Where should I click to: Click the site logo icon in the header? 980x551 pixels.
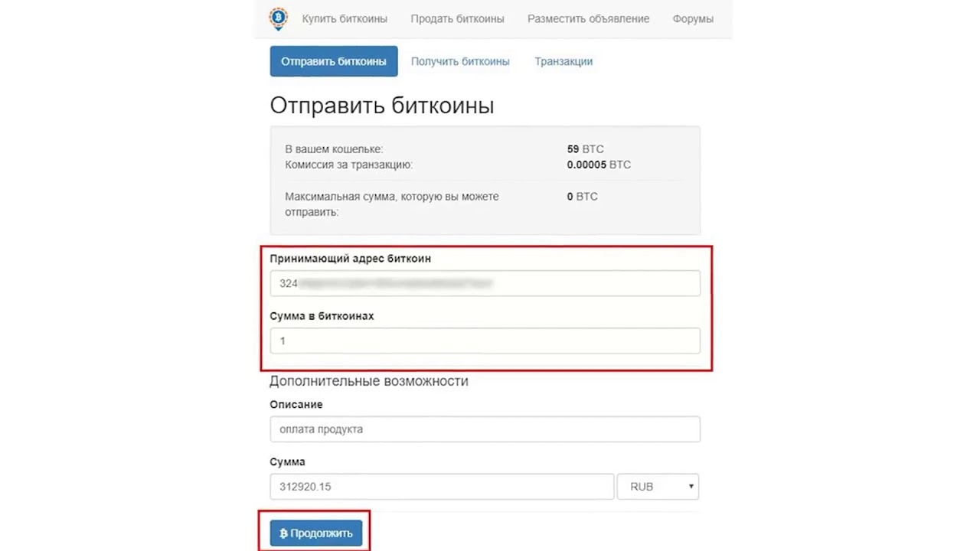279,18
